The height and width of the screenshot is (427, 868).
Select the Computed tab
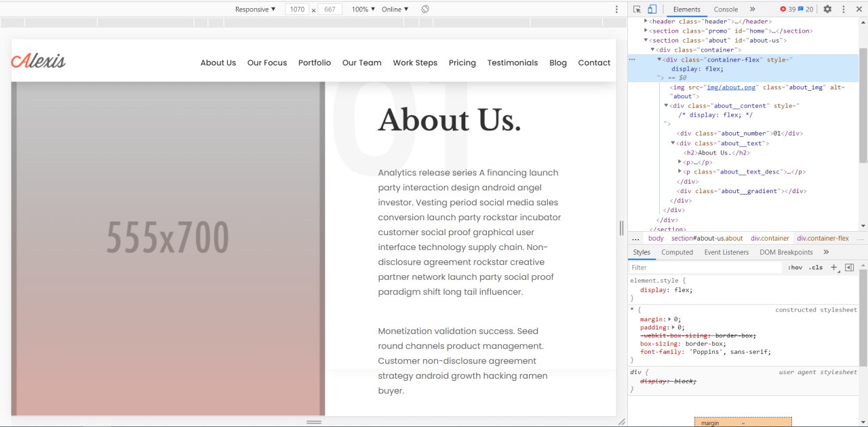[677, 252]
